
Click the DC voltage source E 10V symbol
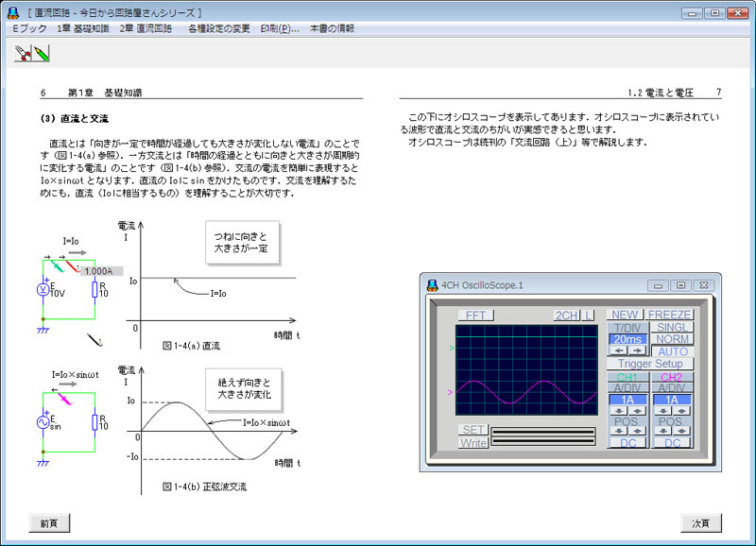(x=43, y=289)
